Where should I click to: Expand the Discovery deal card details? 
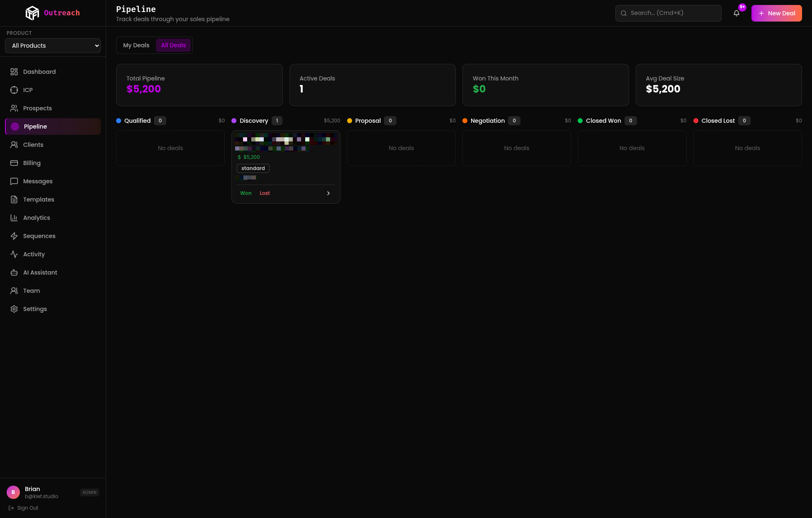328,193
